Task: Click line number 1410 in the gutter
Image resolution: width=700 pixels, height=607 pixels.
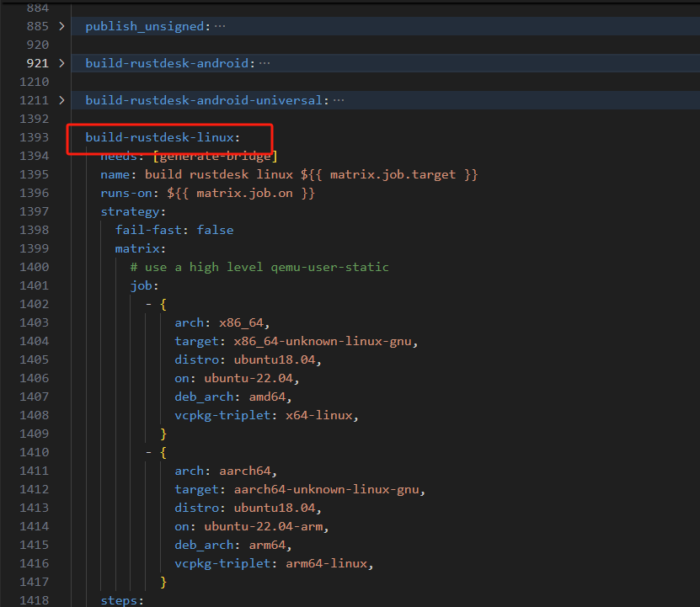Action: [34, 453]
